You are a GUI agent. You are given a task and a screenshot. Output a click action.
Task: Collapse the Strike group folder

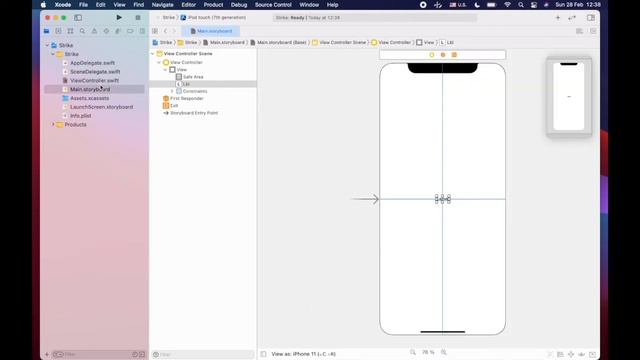click(x=53, y=54)
